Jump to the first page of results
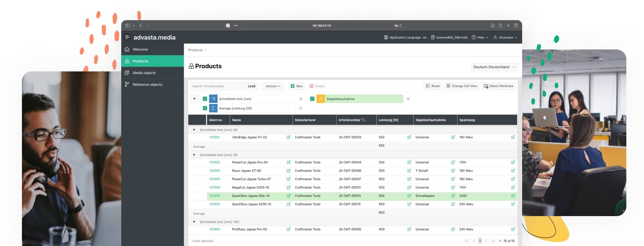This screenshot has width=644, height=246. coord(466,241)
